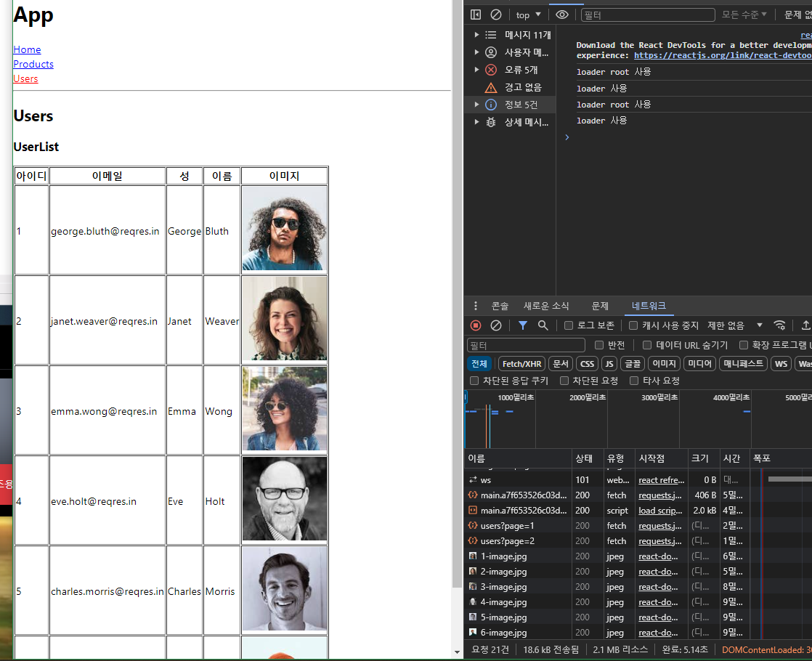Filter requests by 문서

point(560,364)
